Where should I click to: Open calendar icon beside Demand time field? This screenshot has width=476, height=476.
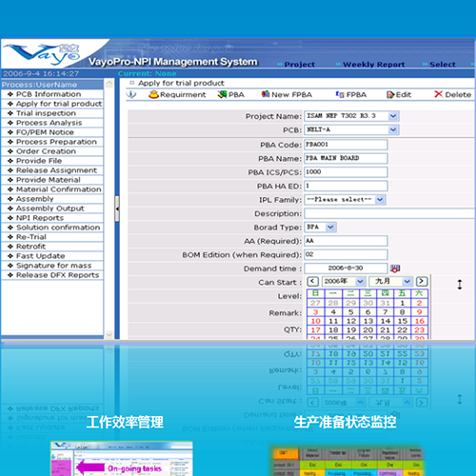click(395, 268)
